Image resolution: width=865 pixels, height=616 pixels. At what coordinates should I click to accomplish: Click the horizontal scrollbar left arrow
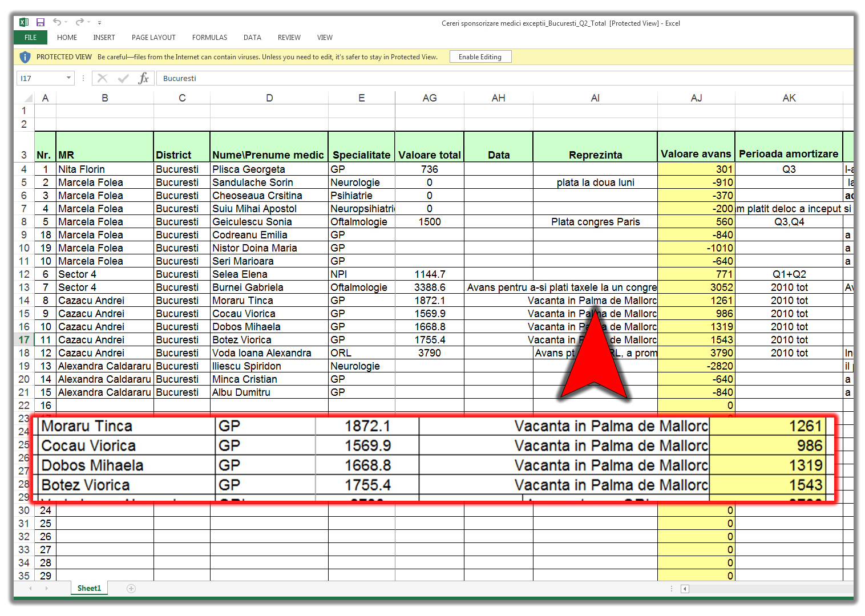685,589
